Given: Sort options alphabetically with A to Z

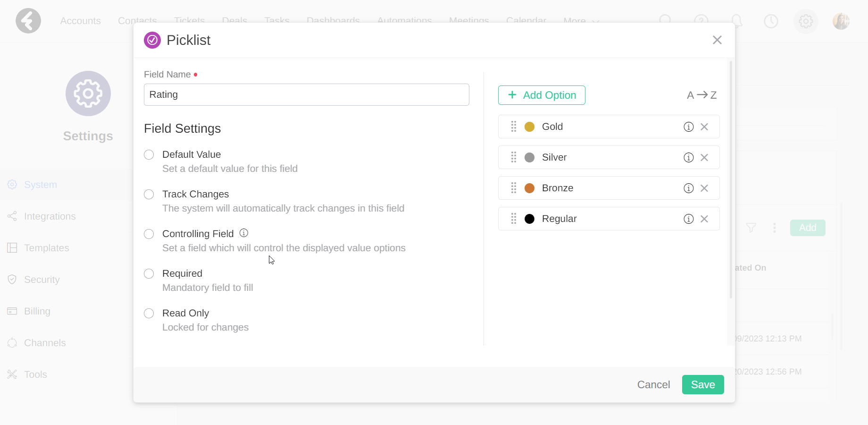Looking at the screenshot, I should click(702, 95).
